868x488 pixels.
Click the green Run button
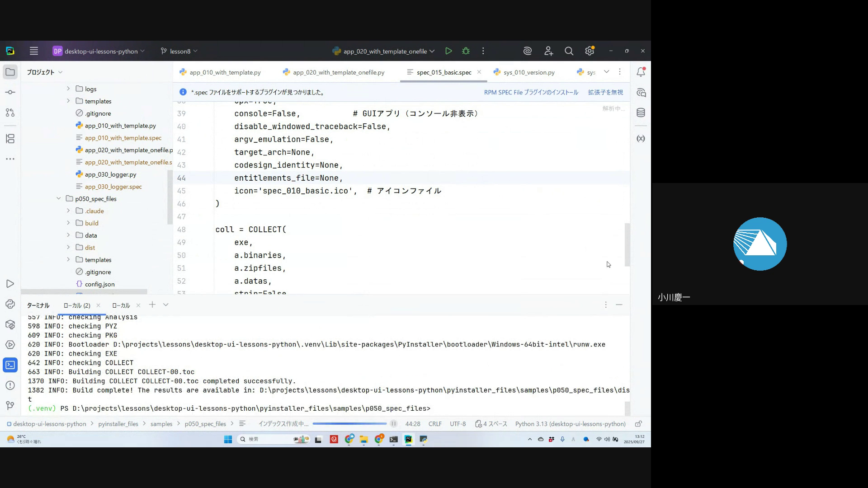(448, 51)
